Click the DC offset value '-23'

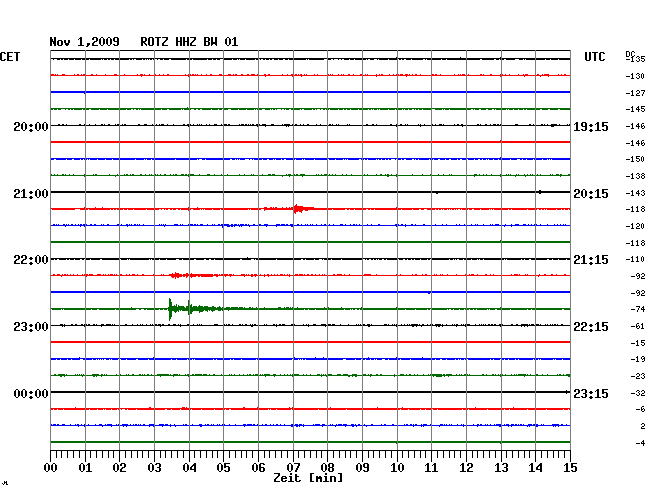tap(637, 376)
